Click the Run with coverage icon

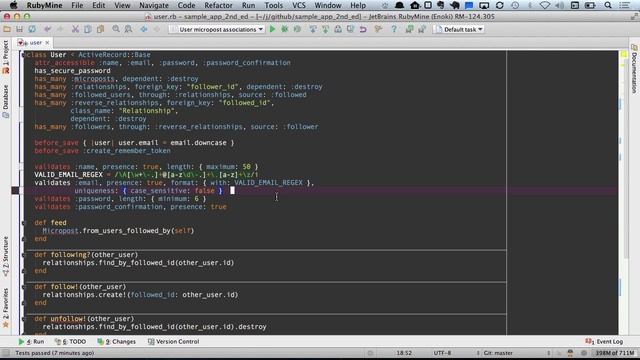(x=297, y=29)
